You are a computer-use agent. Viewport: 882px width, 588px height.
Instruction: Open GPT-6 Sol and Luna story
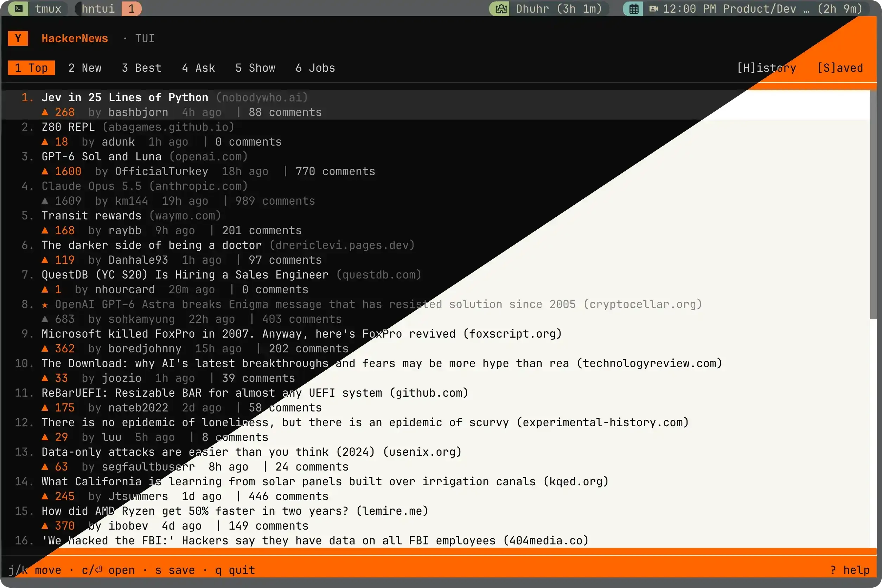(x=102, y=156)
